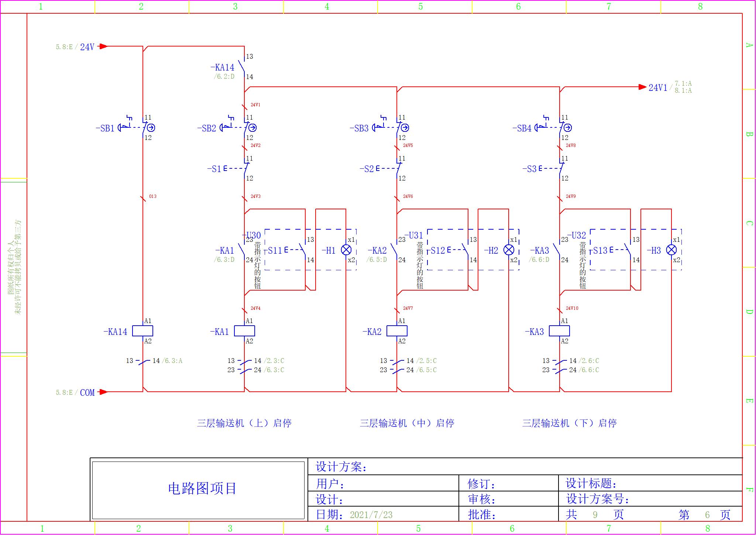
Task: Click the red 24V input arrow
Action: click(103, 47)
